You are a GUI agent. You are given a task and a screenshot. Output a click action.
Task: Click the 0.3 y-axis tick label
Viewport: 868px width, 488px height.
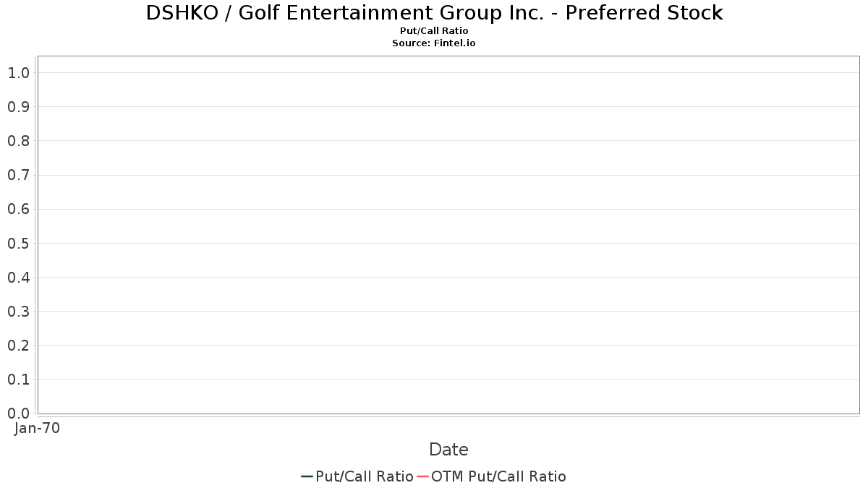pyautogui.click(x=18, y=312)
